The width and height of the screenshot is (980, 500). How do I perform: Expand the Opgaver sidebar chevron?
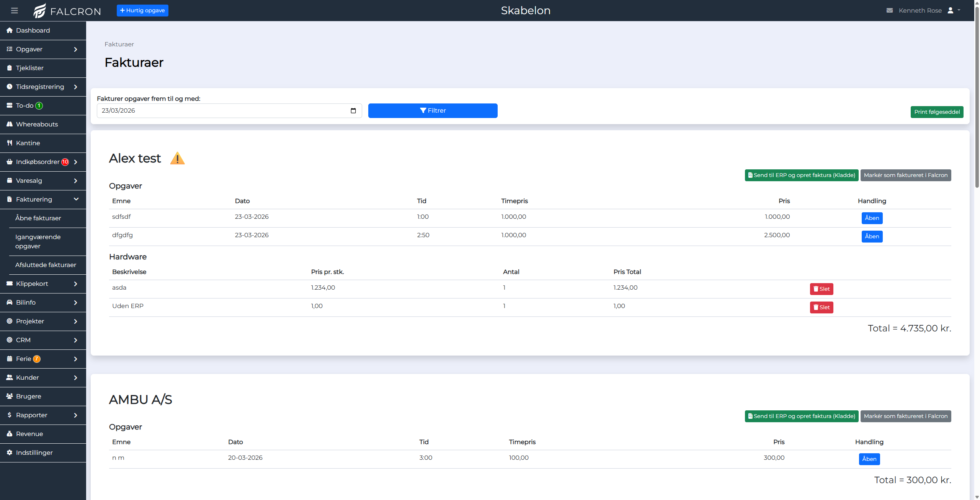tap(75, 49)
